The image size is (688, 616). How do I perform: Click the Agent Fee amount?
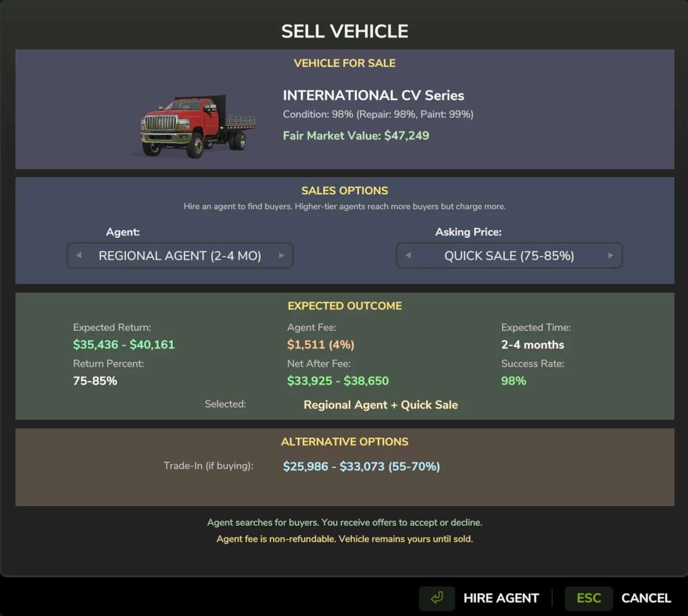tap(321, 344)
